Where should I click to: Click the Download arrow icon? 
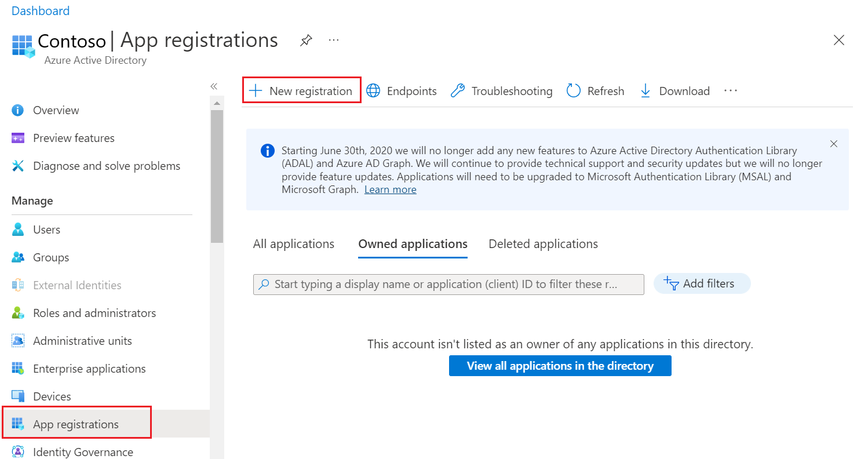(x=645, y=91)
